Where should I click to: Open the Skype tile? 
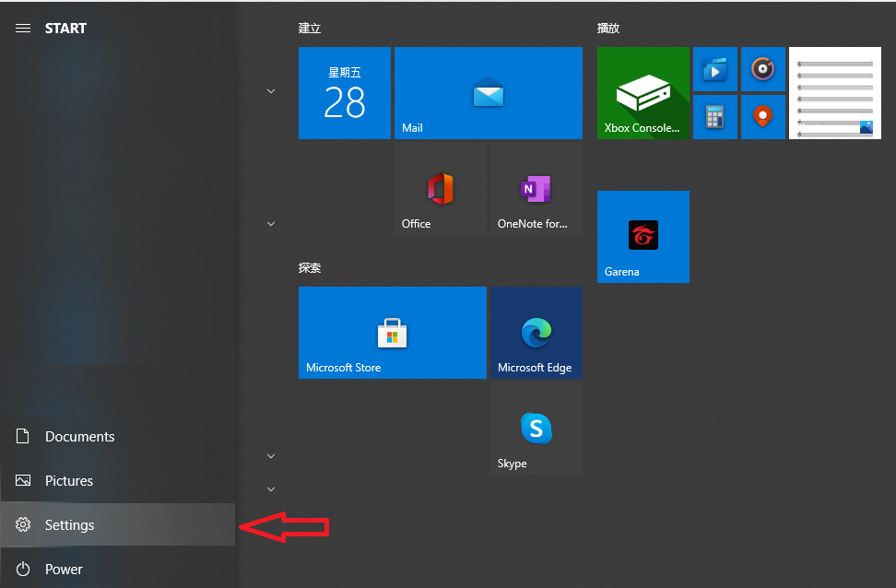pyautogui.click(x=536, y=429)
